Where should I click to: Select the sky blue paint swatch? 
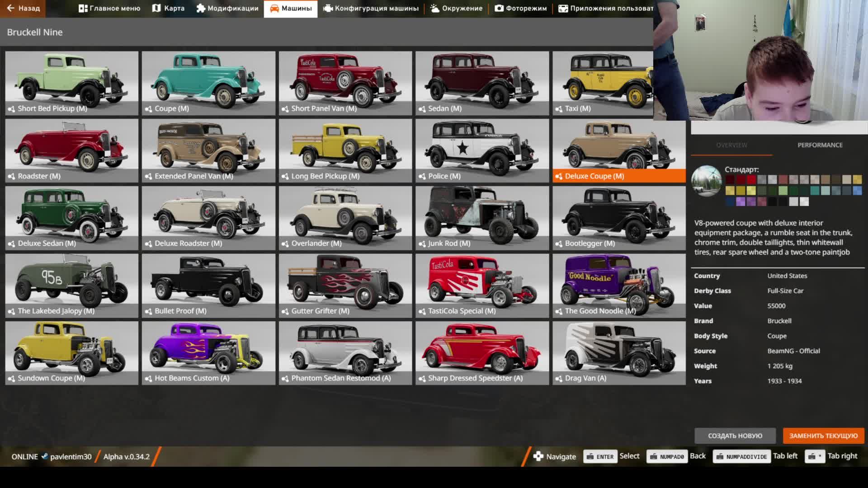click(x=858, y=191)
